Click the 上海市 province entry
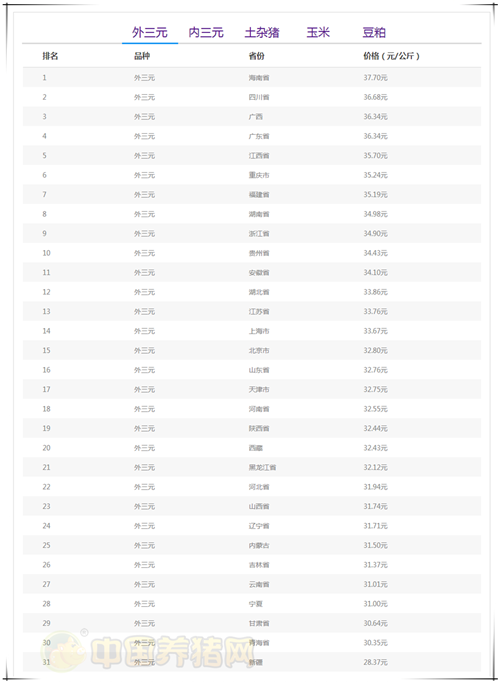Viewport: 500px width, 683px height. (x=259, y=331)
